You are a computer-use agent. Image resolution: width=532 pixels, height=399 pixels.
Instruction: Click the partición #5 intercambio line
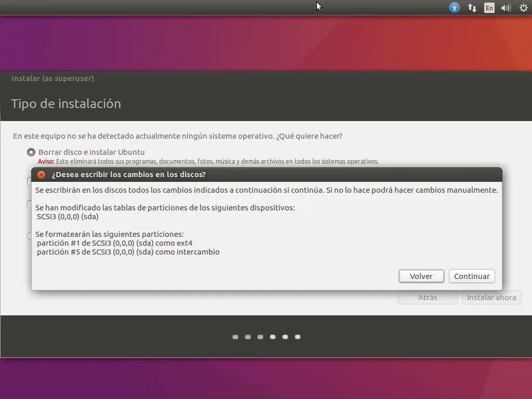(x=128, y=252)
